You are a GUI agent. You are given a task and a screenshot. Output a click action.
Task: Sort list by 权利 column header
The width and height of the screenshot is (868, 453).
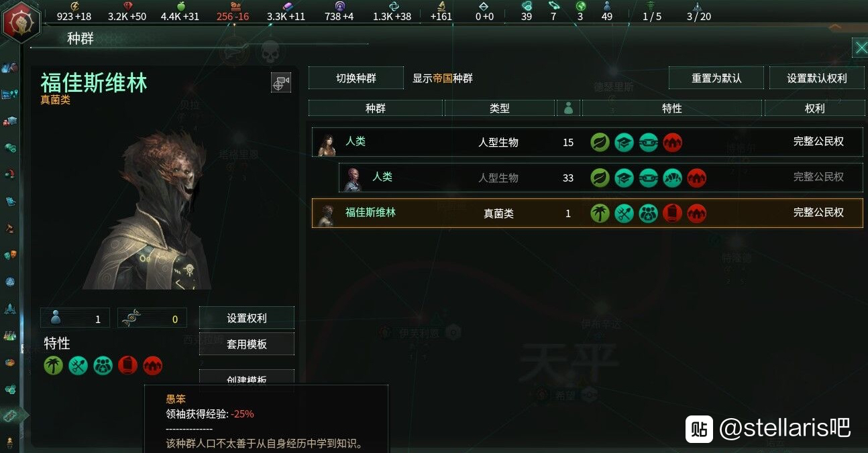(x=814, y=108)
